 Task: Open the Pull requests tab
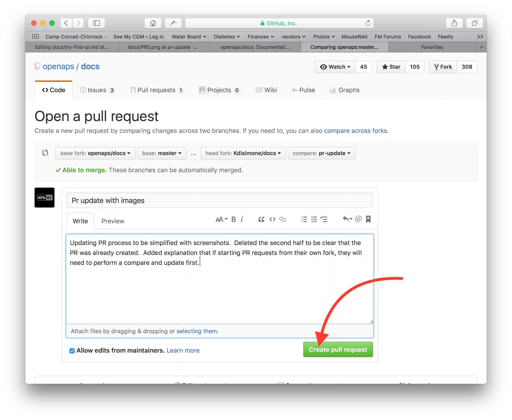pos(157,90)
